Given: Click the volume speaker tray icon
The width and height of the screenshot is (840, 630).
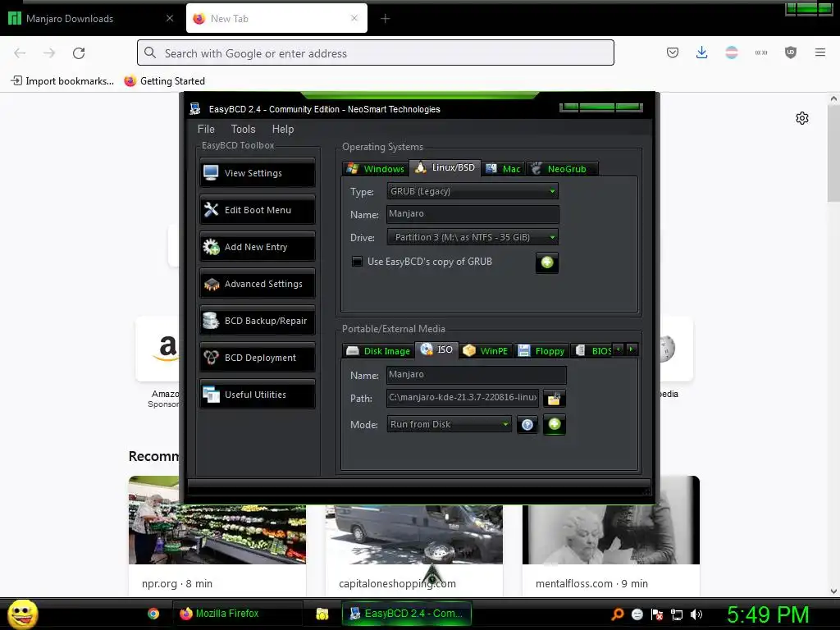Looking at the screenshot, I should click(696, 614).
